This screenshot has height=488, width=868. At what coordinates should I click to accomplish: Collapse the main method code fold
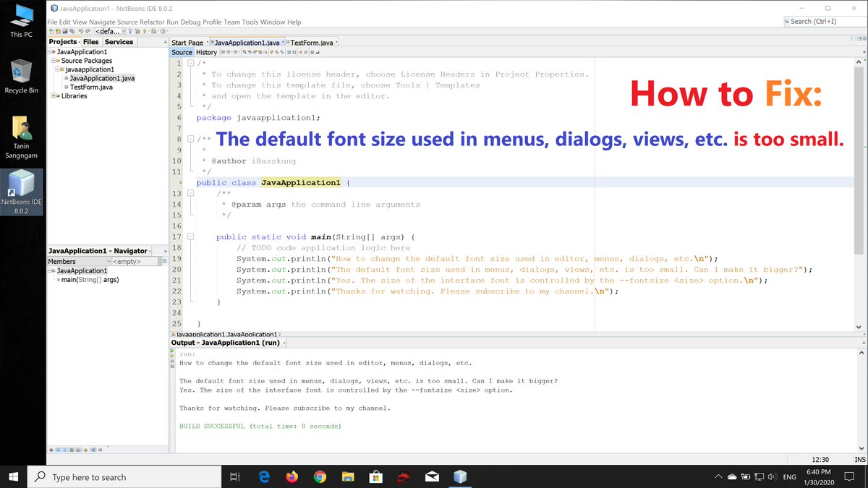[190, 237]
